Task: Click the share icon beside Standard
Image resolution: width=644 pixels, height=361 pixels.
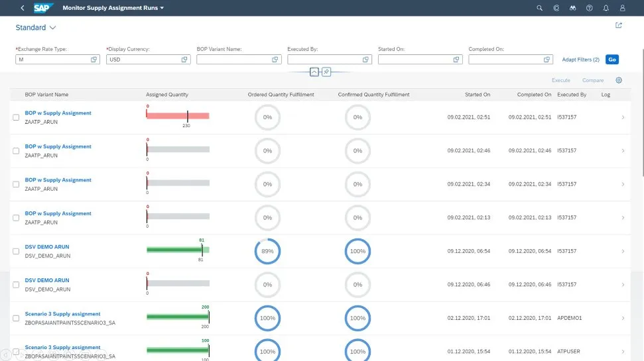Action: (618, 26)
